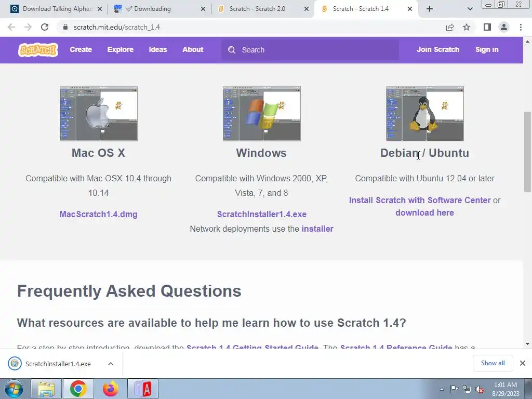Open a new tab with the plus icon
This screenshot has height=399, width=532.
(x=430, y=9)
